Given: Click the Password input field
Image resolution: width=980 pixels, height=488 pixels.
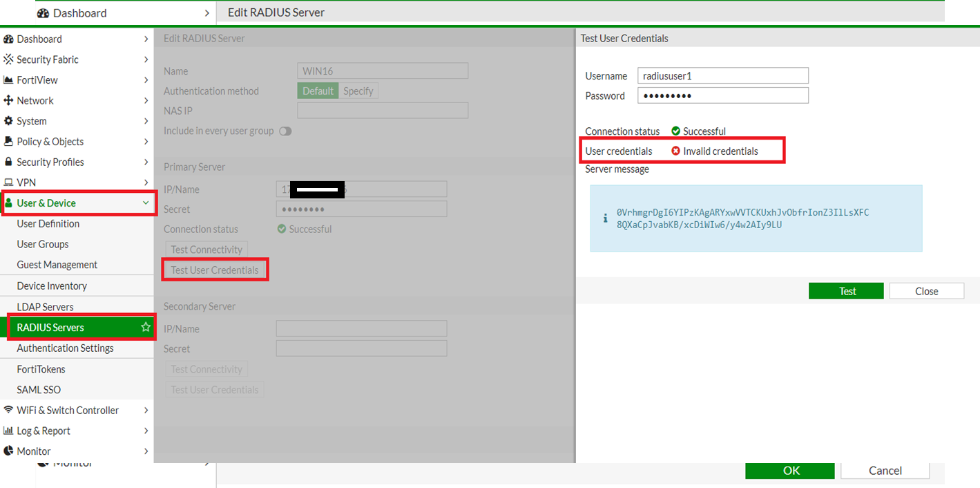Looking at the screenshot, I should pos(722,95).
